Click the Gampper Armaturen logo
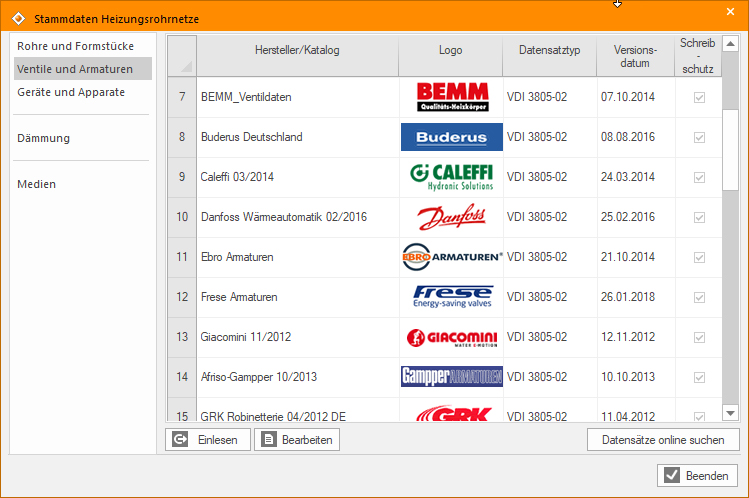The image size is (749, 498). 452,376
